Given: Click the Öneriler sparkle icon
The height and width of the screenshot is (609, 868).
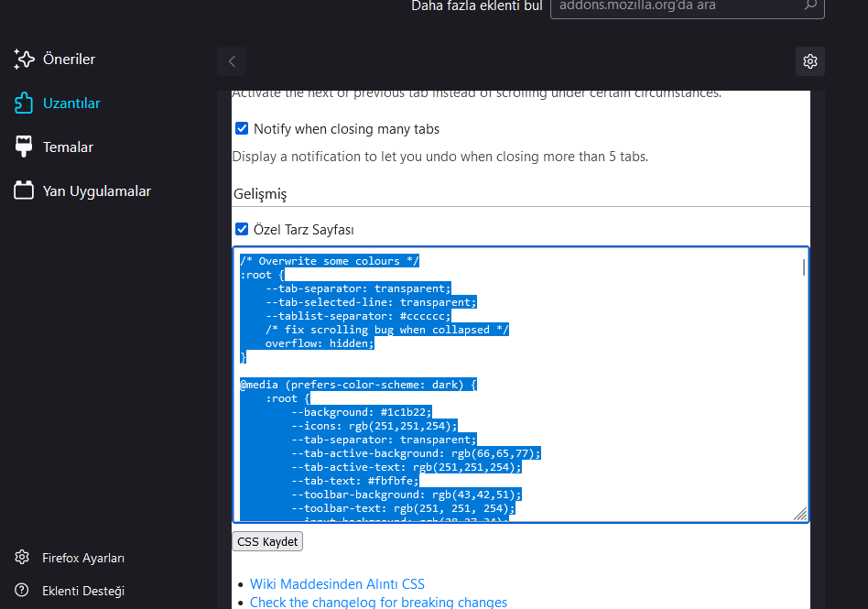Looking at the screenshot, I should [x=24, y=60].
